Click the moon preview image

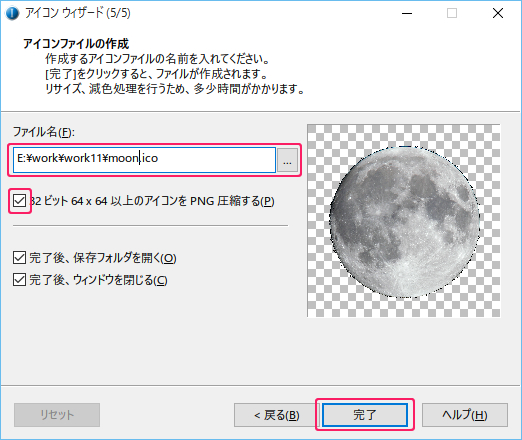[404, 221]
